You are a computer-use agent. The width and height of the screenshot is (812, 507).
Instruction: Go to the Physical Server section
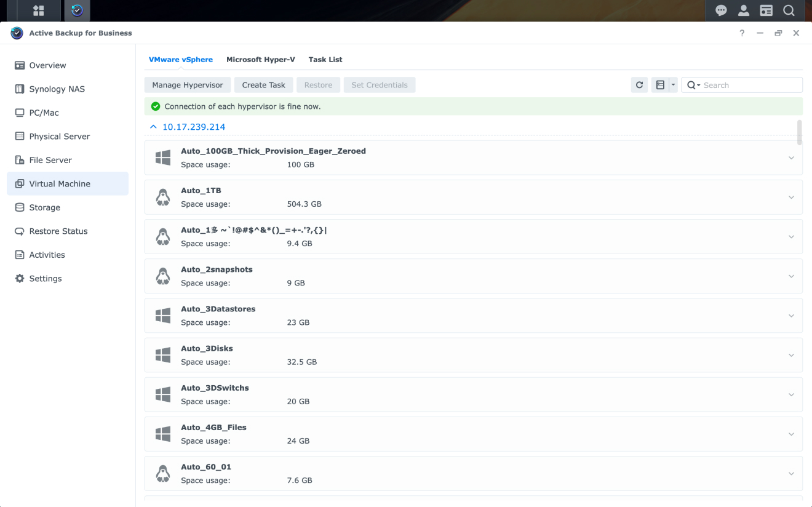click(x=58, y=136)
